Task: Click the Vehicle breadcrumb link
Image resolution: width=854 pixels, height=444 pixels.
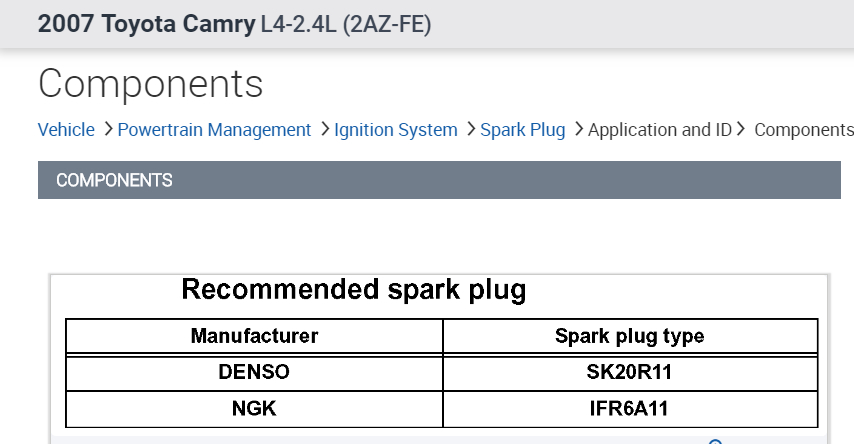Action: [66, 130]
